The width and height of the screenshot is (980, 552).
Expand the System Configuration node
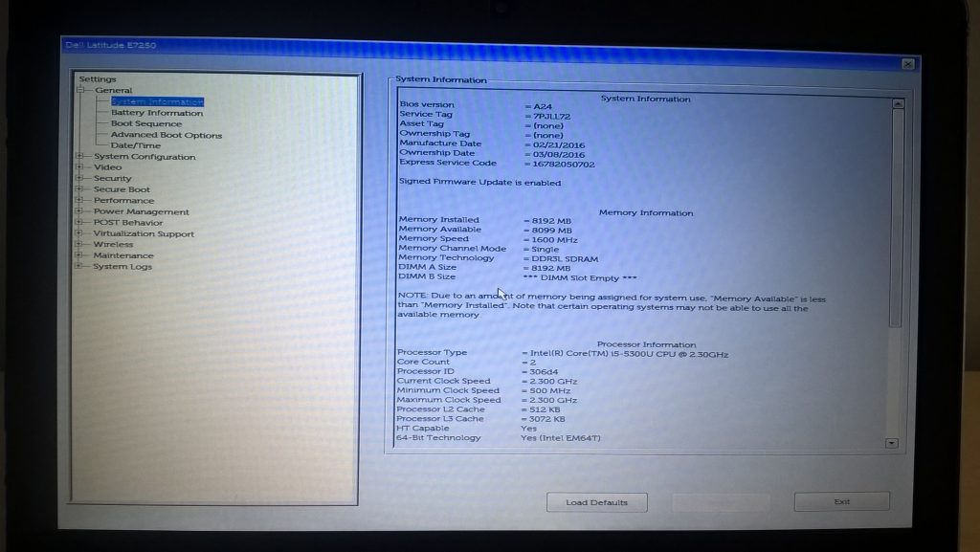tap(79, 156)
